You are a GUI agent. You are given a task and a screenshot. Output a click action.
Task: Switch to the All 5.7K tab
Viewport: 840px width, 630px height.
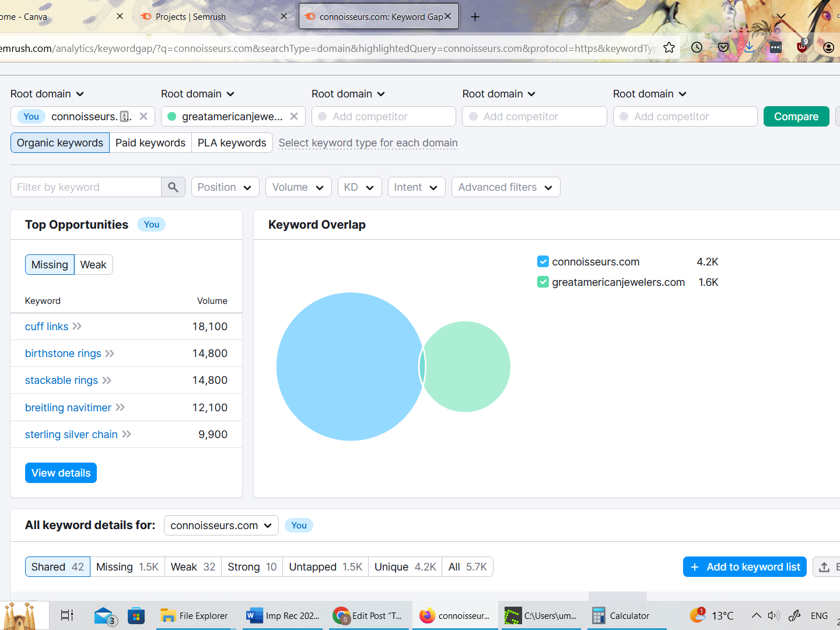468,567
